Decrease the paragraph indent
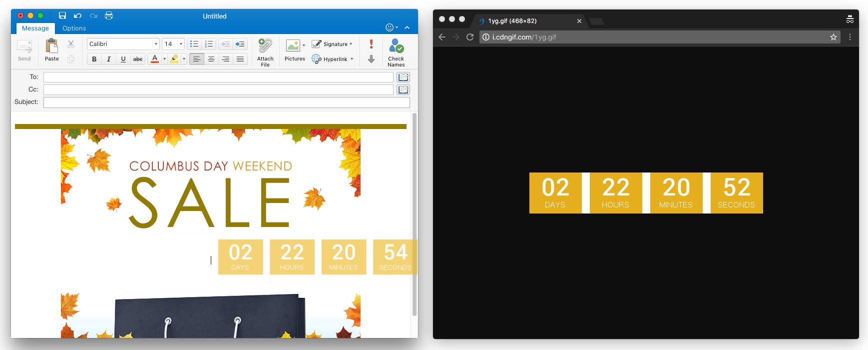This screenshot has height=350, width=868. point(226,44)
